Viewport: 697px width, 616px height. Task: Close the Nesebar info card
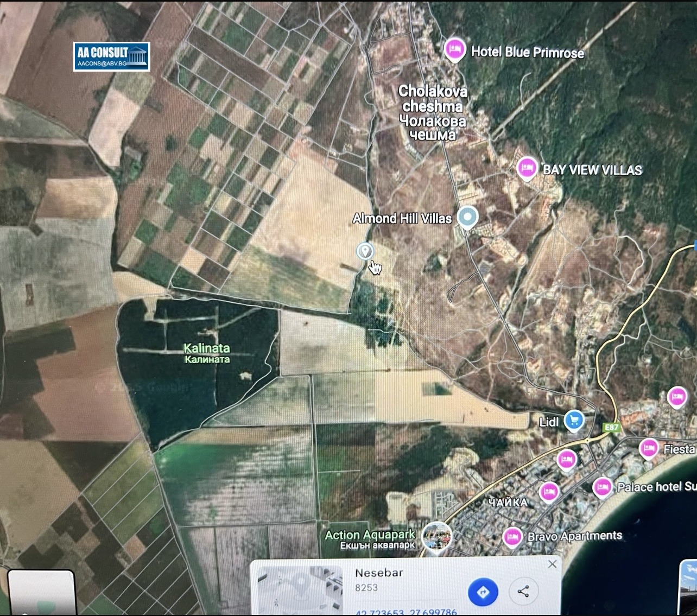tap(552, 564)
